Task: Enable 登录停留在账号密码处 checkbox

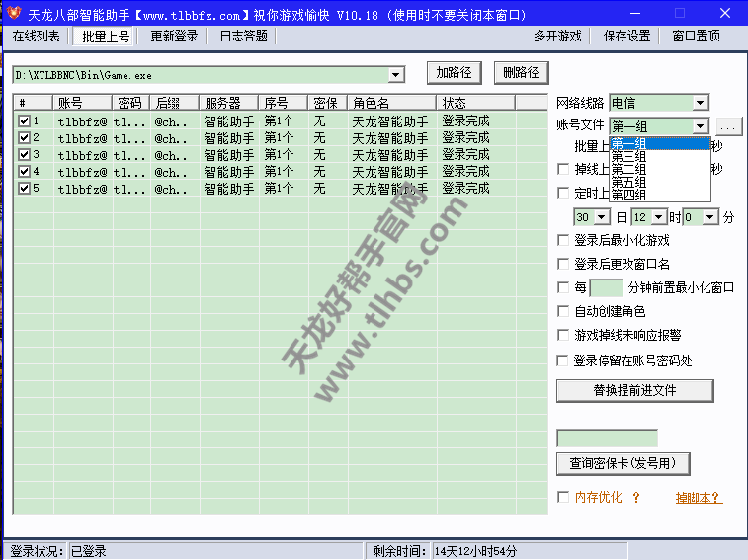Action: tap(563, 360)
